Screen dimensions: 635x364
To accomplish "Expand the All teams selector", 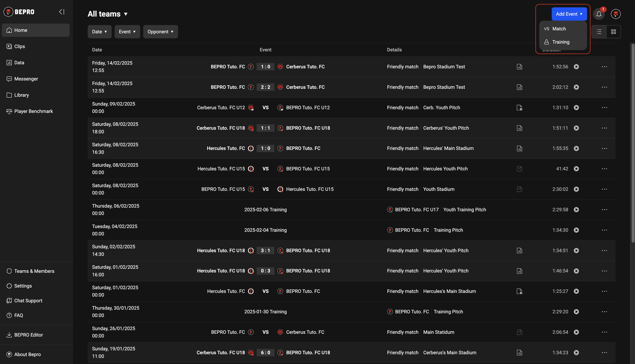I will pyautogui.click(x=107, y=14).
